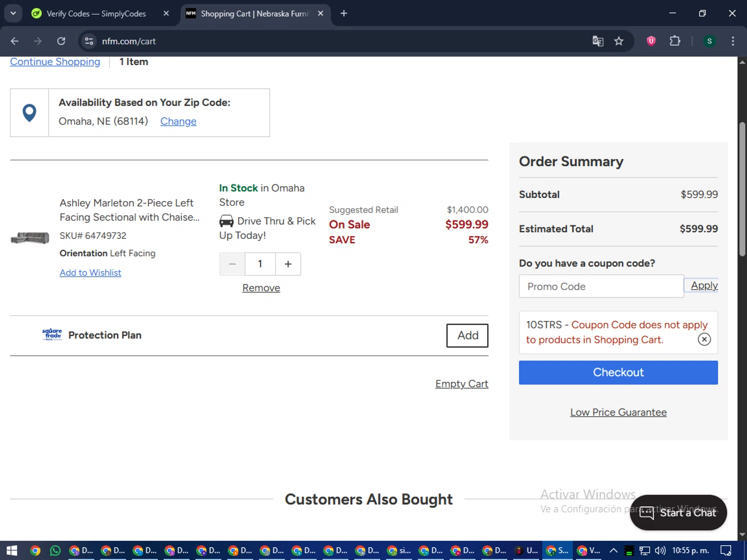Click the translate page icon
The image size is (747, 560).
tap(598, 41)
